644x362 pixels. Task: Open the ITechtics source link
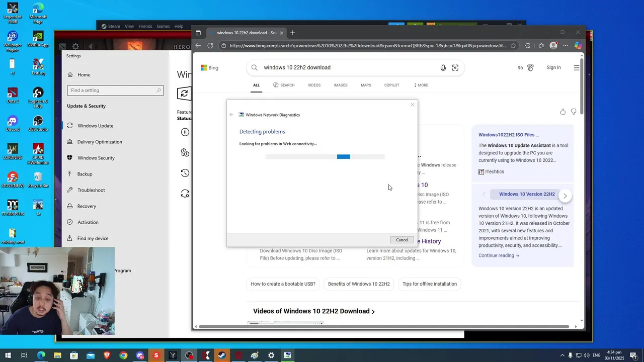coord(491,171)
